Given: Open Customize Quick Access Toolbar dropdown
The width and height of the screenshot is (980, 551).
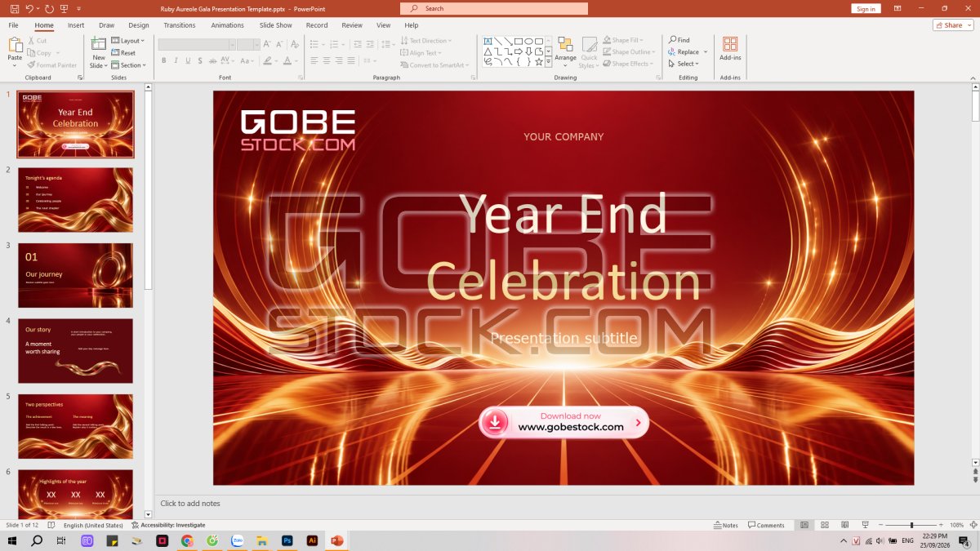Looking at the screenshot, I should [x=79, y=8].
